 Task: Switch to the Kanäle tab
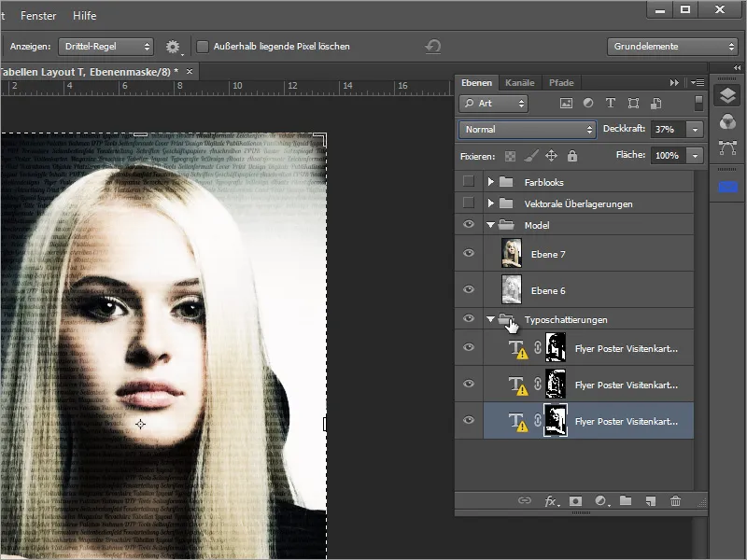(518, 82)
